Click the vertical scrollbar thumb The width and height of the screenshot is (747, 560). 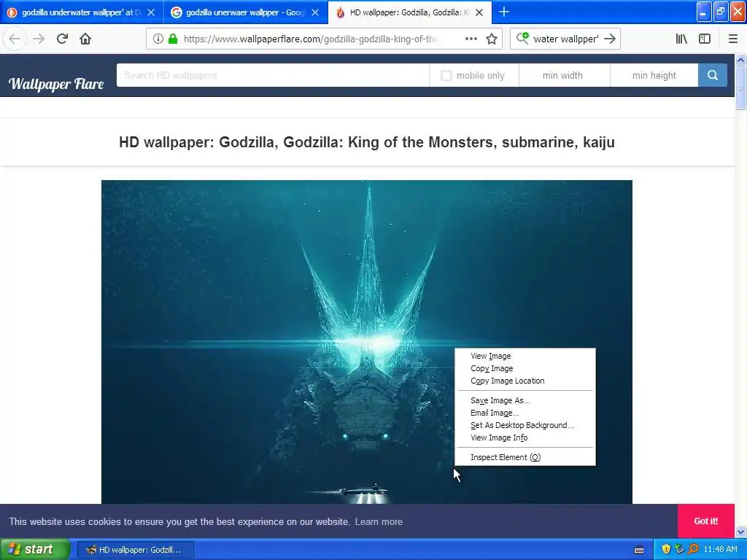[x=740, y=88]
